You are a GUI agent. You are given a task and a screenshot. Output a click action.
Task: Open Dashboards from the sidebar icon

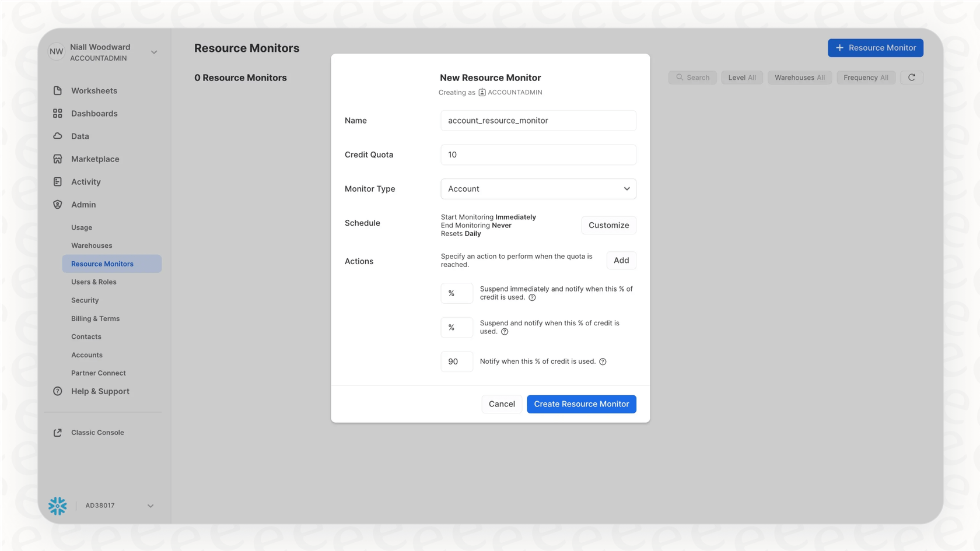[x=57, y=113]
